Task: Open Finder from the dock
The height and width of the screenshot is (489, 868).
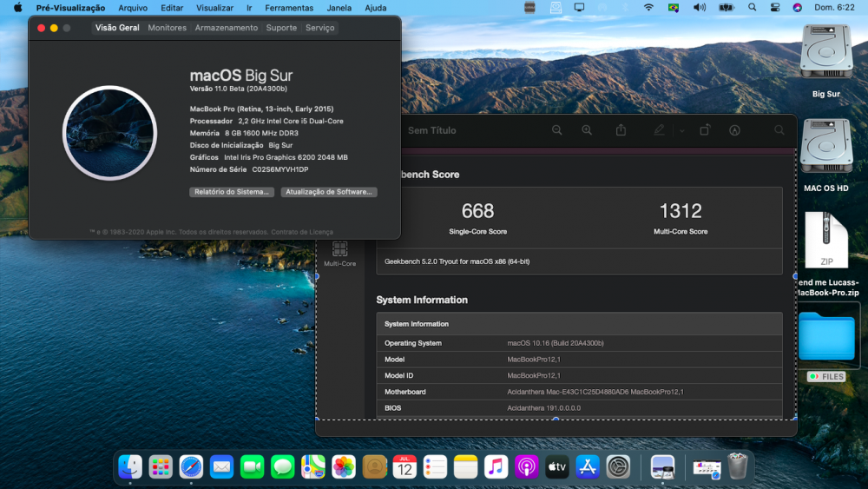Action: (x=131, y=466)
